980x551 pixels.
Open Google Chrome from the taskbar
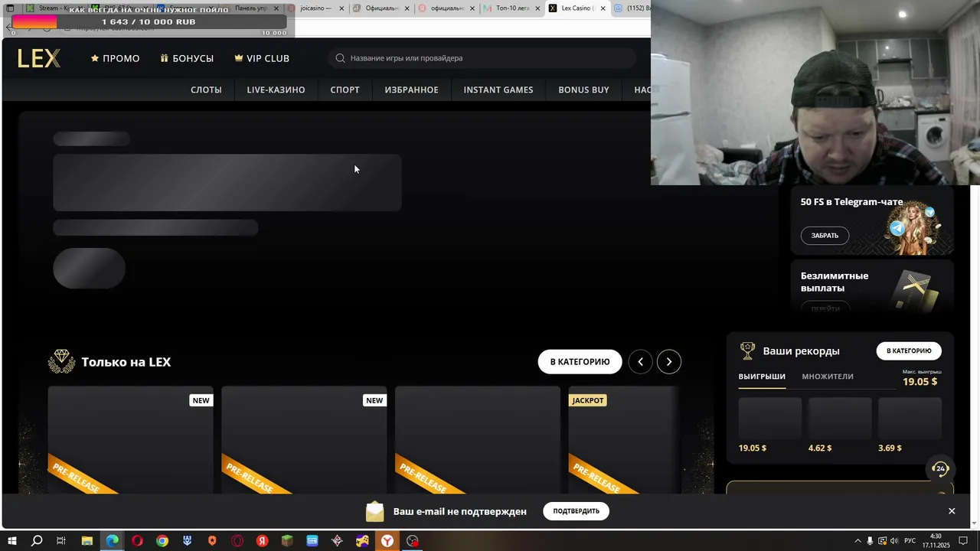click(x=162, y=541)
